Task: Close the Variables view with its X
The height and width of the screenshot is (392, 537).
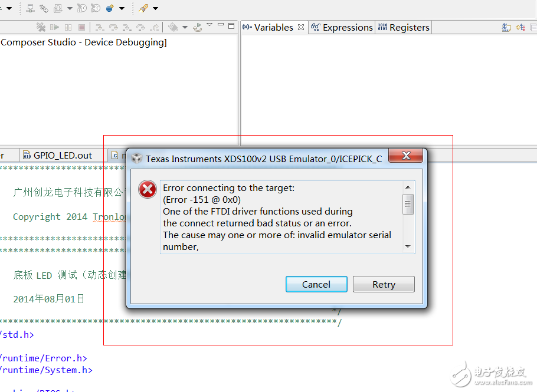Action: 301,27
